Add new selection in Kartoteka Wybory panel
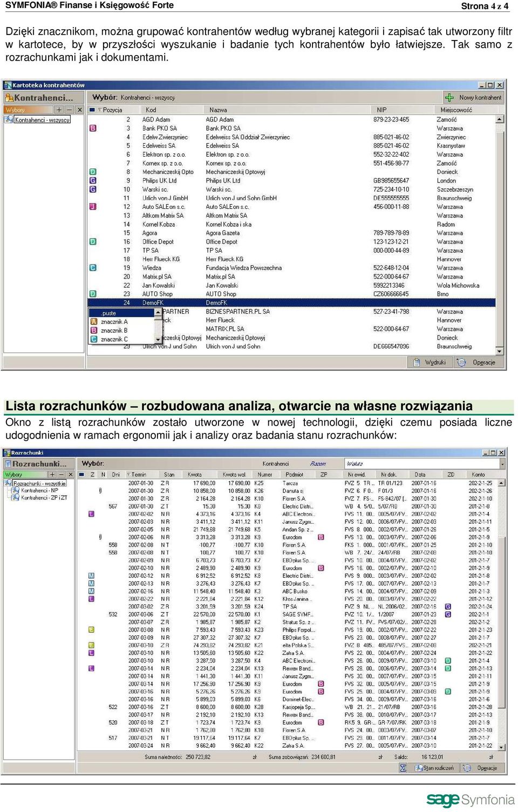518x812 pixels. (x=59, y=110)
